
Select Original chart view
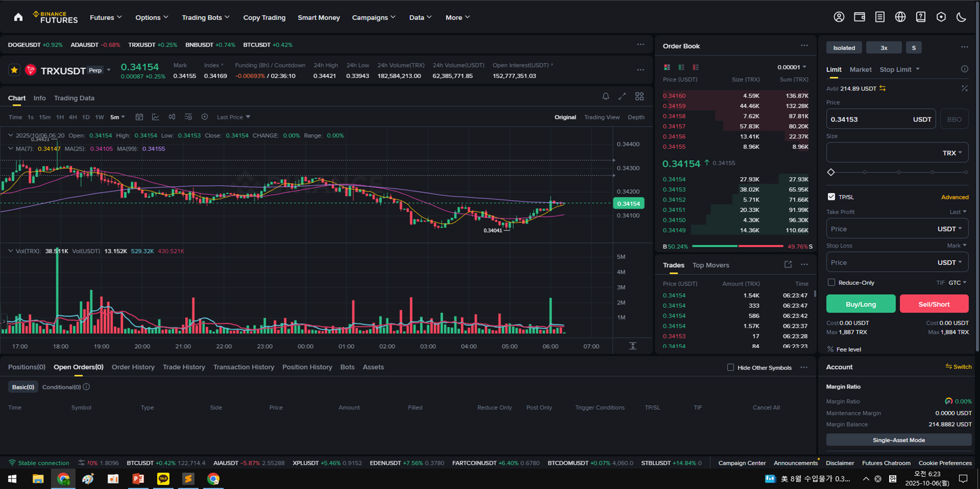click(x=565, y=117)
